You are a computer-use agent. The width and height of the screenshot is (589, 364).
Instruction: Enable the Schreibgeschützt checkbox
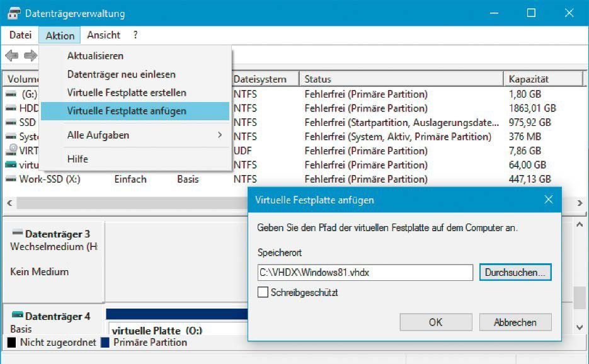263,292
